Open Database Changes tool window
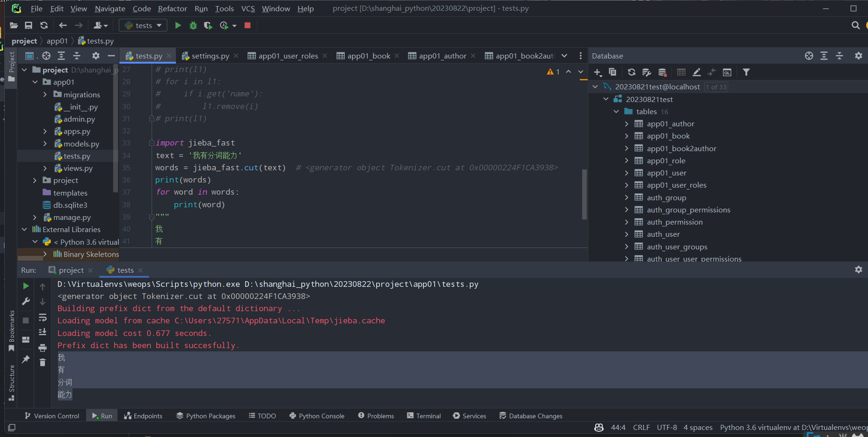Screen dimensions: 868x437 531,416
